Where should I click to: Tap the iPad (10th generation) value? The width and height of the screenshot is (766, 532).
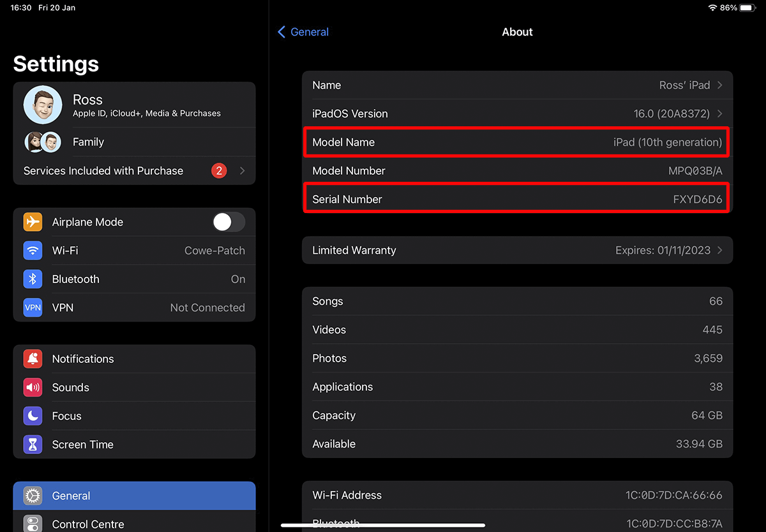(668, 142)
